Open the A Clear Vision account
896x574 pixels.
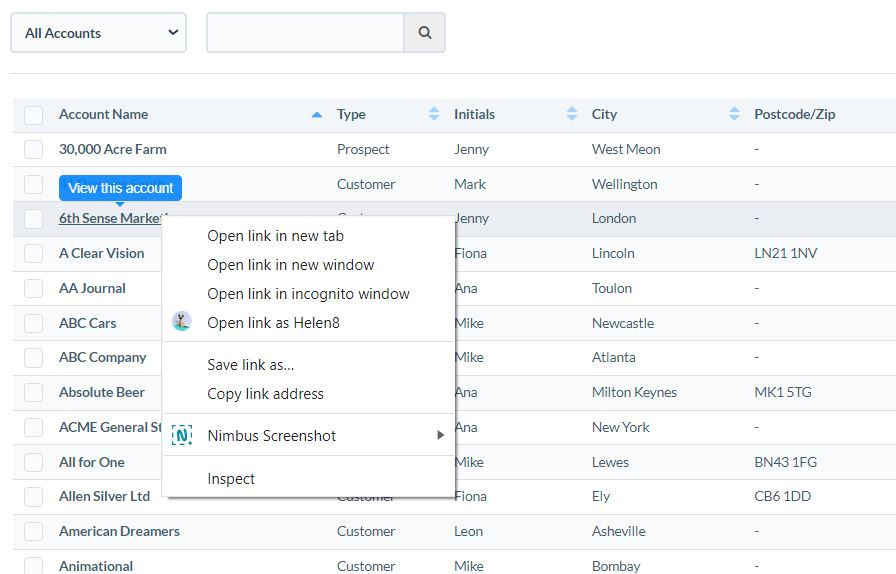(102, 253)
